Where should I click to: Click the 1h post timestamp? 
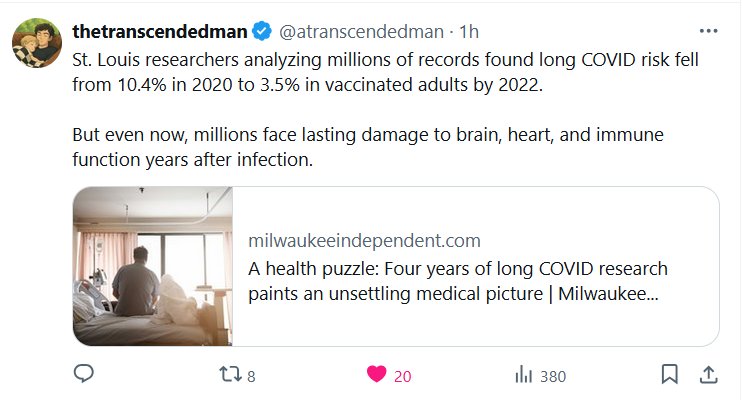468,31
